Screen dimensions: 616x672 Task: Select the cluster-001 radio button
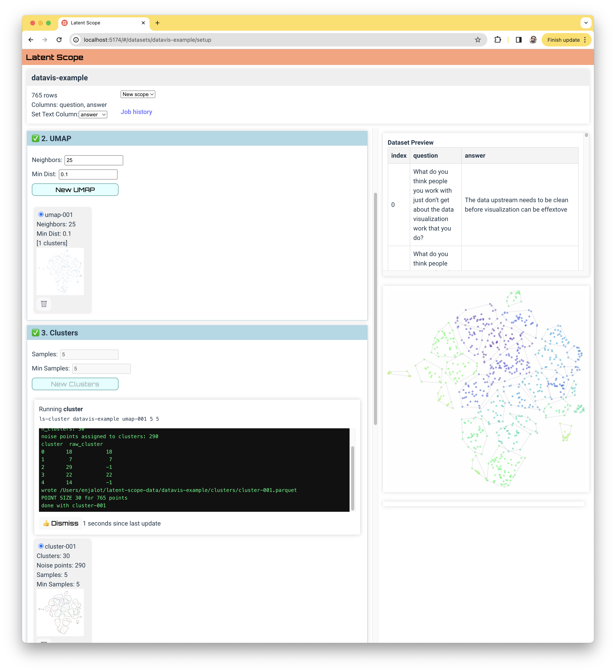pyautogui.click(x=41, y=546)
